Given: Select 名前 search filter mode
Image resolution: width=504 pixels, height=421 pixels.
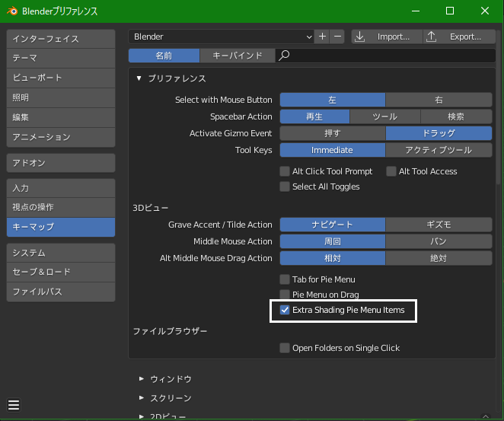Looking at the screenshot, I should point(164,56).
